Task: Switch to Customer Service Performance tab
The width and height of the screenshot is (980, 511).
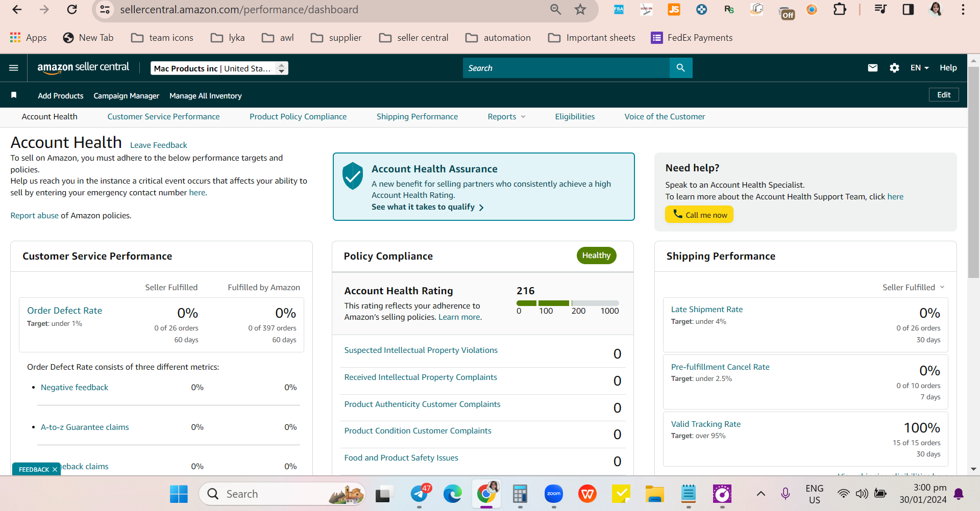Action: coord(163,117)
